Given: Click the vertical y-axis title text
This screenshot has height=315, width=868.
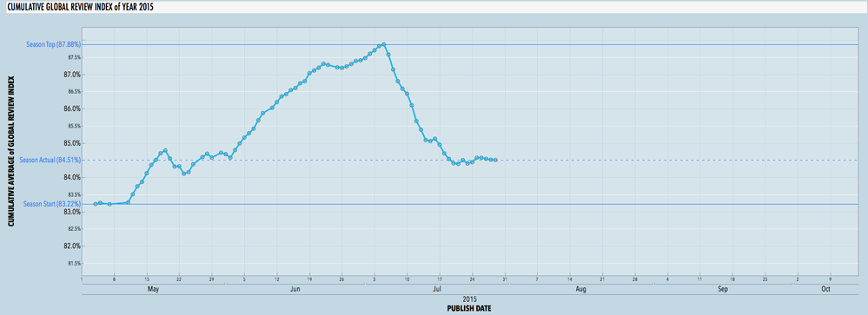Looking at the screenshot, I should click(x=10, y=151).
